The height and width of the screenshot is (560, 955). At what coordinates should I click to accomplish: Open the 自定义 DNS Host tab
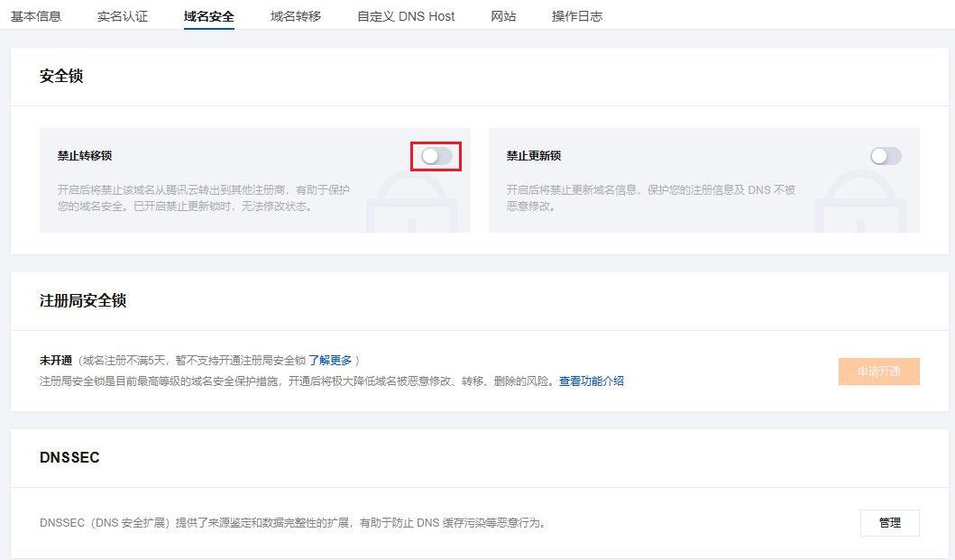click(x=406, y=16)
